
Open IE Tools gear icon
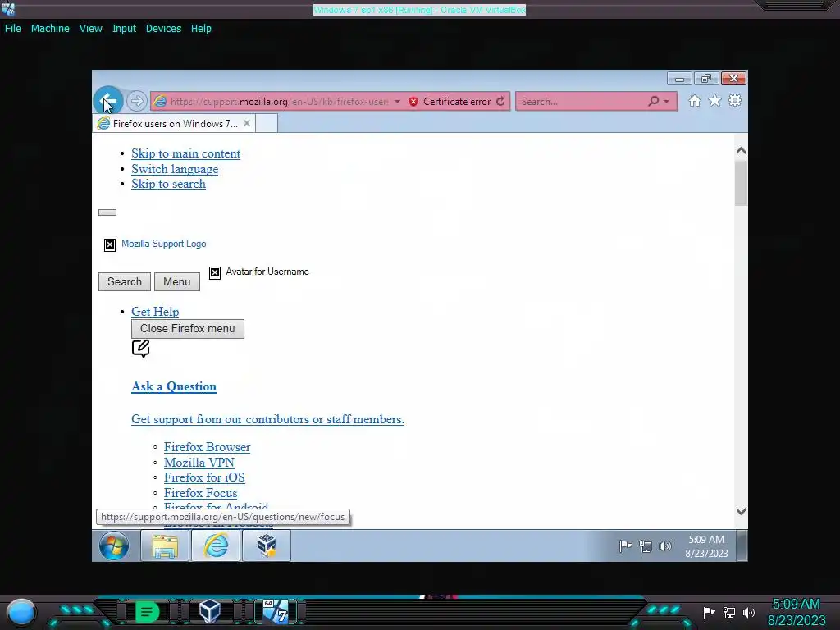735,101
